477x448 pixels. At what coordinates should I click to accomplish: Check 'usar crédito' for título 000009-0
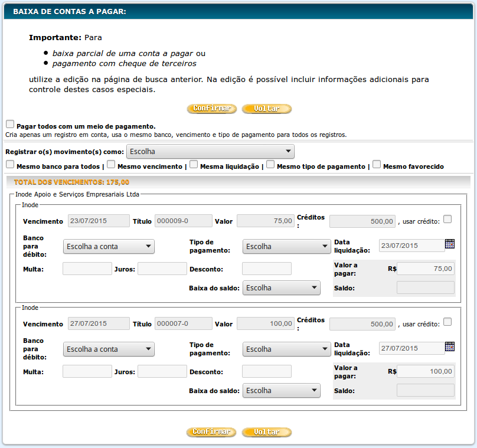447,220
